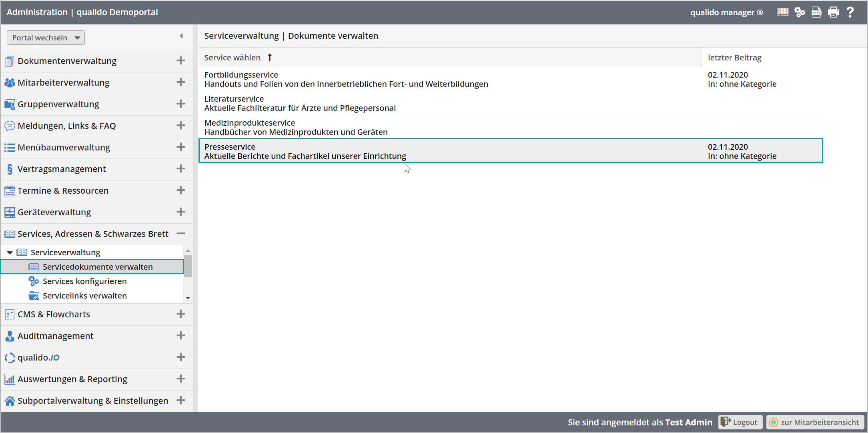
Task: Click the Serviceverwaltung book icon in tree
Action: (x=22, y=253)
